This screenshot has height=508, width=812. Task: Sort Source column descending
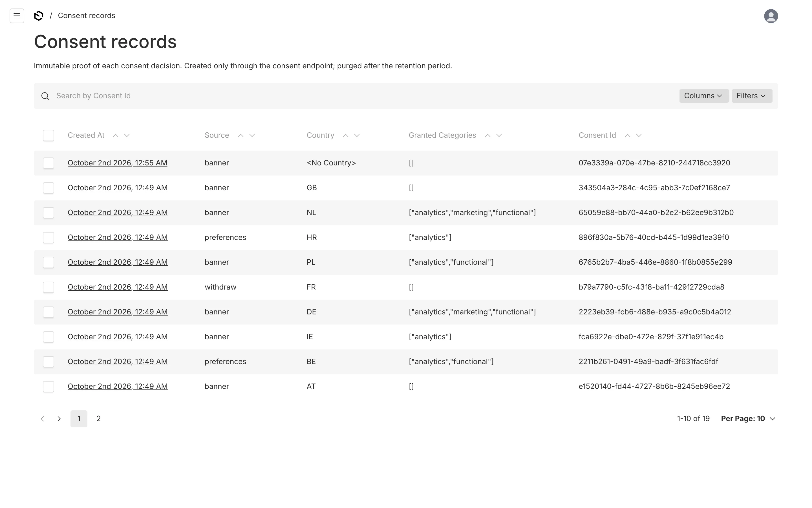(x=252, y=135)
